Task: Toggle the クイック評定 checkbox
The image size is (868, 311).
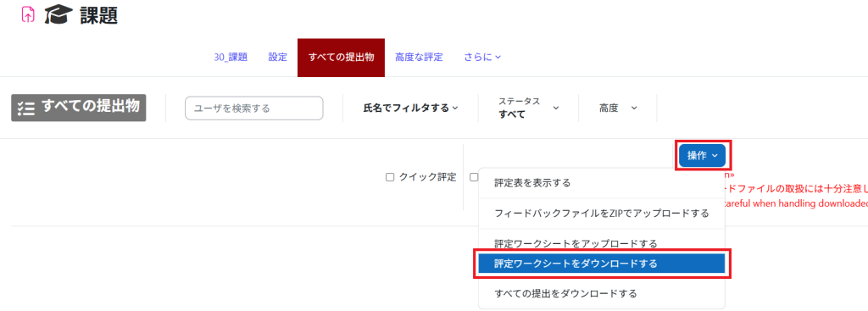Action: 390,177
